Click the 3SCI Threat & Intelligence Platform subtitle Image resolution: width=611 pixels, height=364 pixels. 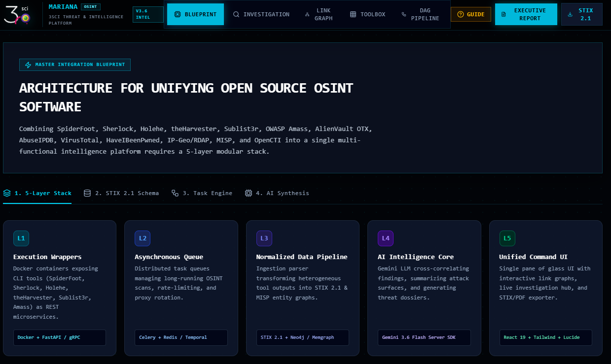pyautogui.click(x=86, y=20)
